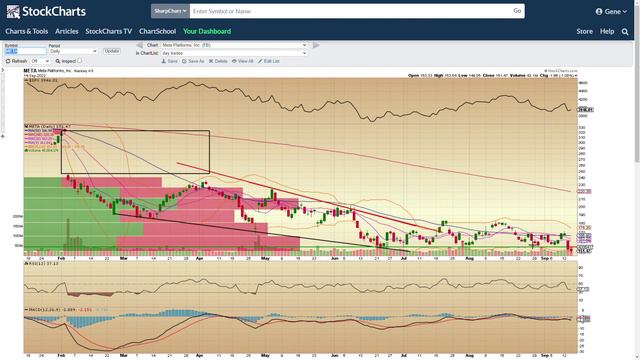Click View All
Image resolution: width=640 pixels, height=360 pixels.
click(x=242, y=61)
